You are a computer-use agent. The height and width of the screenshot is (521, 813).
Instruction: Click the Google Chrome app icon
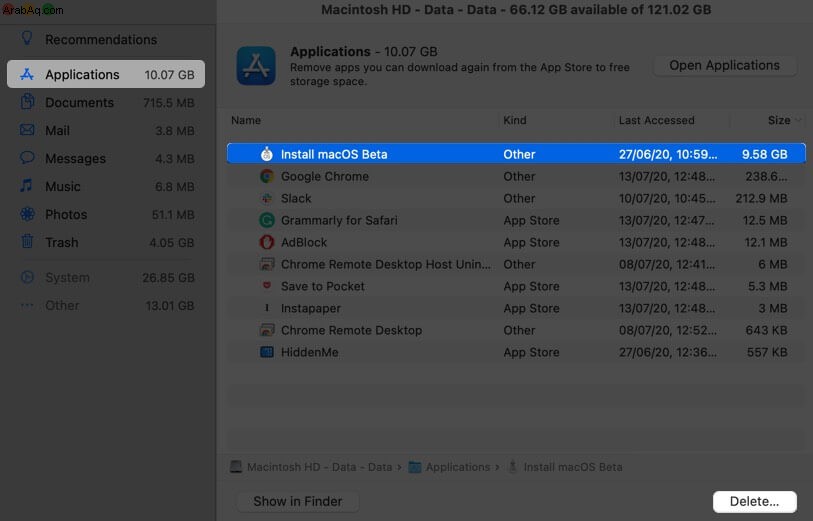(267, 176)
